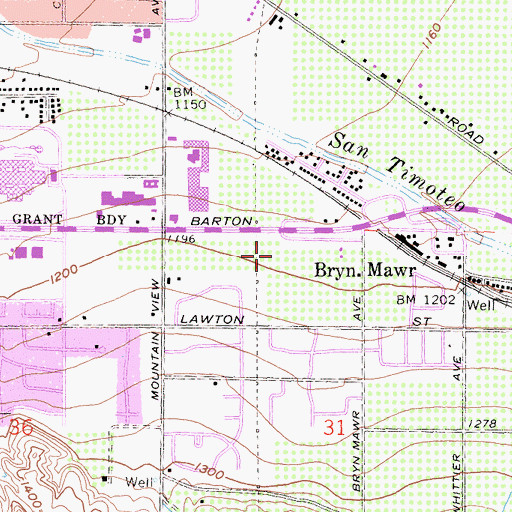Click the vertical 'MOUNTAIN' road label
This screenshot has height=512, width=512.
tap(155, 366)
